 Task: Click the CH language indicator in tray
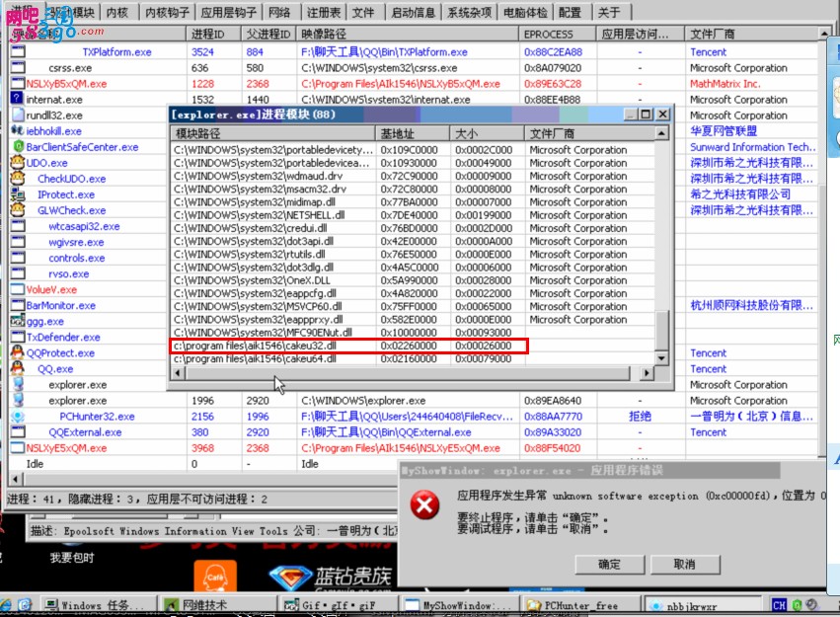[779, 605]
